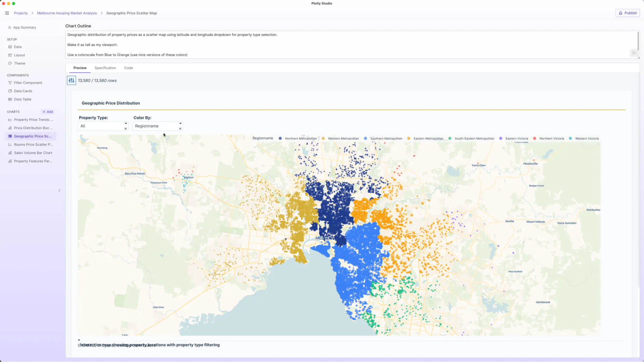Open the Data Cards component
The width and height of the screenshot is (644, 362).
(x=23, y=91)
